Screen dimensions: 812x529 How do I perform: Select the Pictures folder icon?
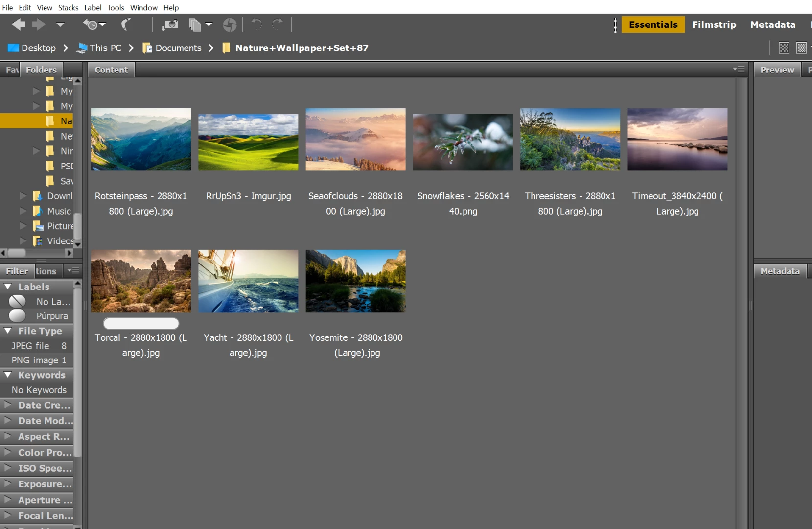[38, 226]
